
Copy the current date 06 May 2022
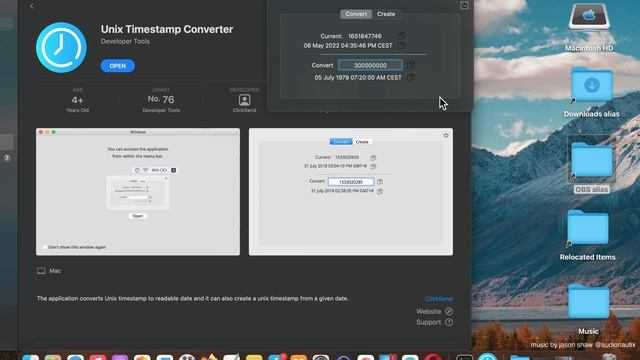click(x=402, y=45)
